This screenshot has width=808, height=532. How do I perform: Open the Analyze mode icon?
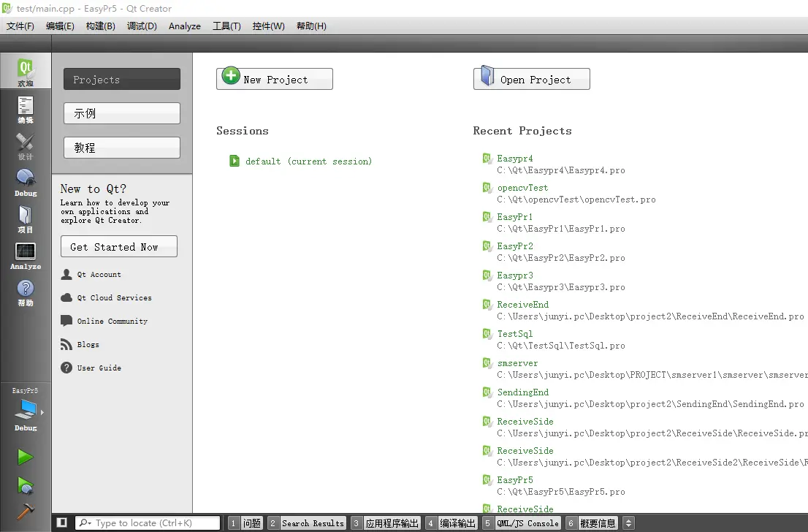click(x=26, y=256)
